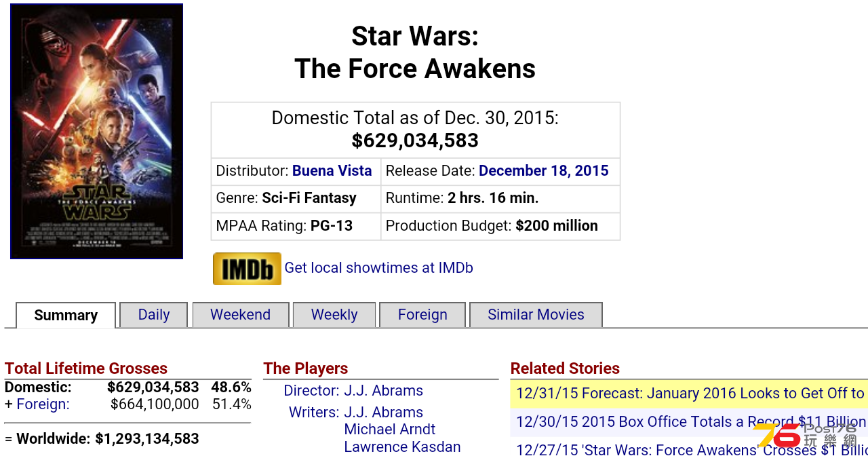
Task: Open the Lawrence Kasdan writer link
Action: pyautogui.click(x=402, y=447)
